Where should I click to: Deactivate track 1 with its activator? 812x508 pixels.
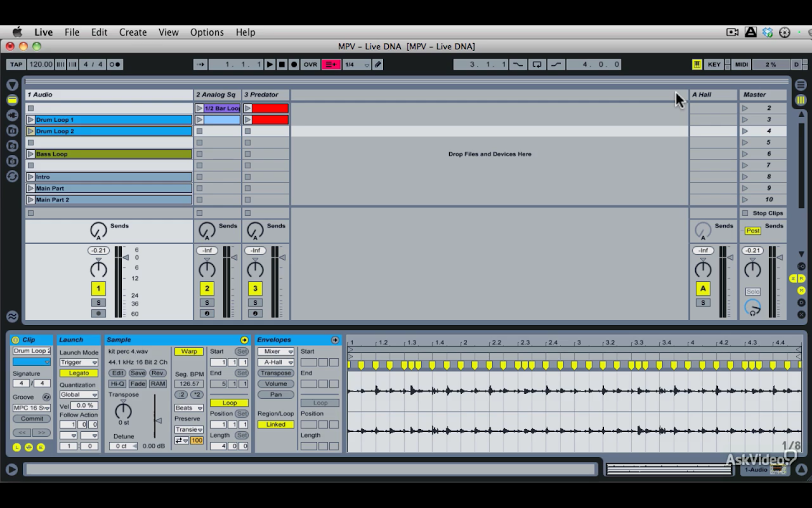98,288
